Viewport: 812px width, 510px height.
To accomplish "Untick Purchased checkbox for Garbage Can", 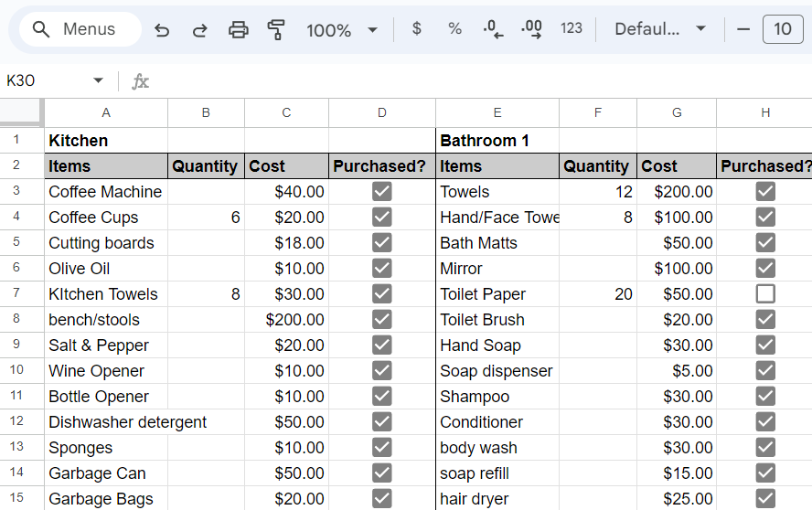I will coord(381,473).
